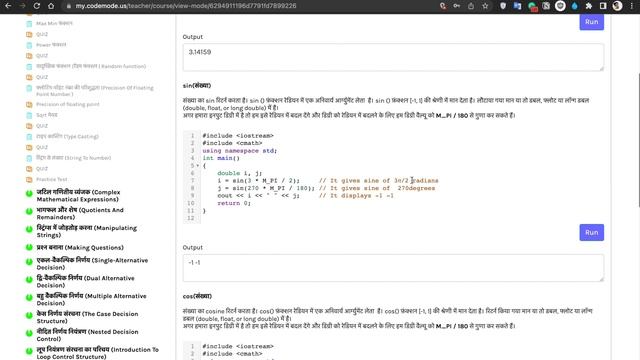
Task: Click the green extension with red badge
Action: [532, 7]
